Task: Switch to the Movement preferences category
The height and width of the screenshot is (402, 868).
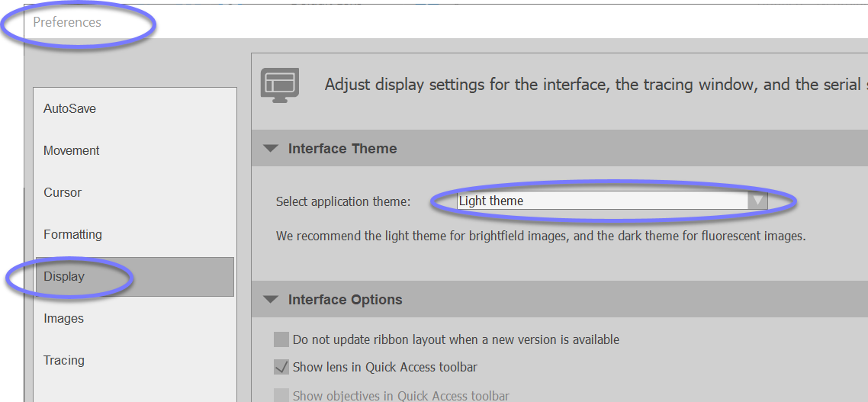Action: coord(72,151)
